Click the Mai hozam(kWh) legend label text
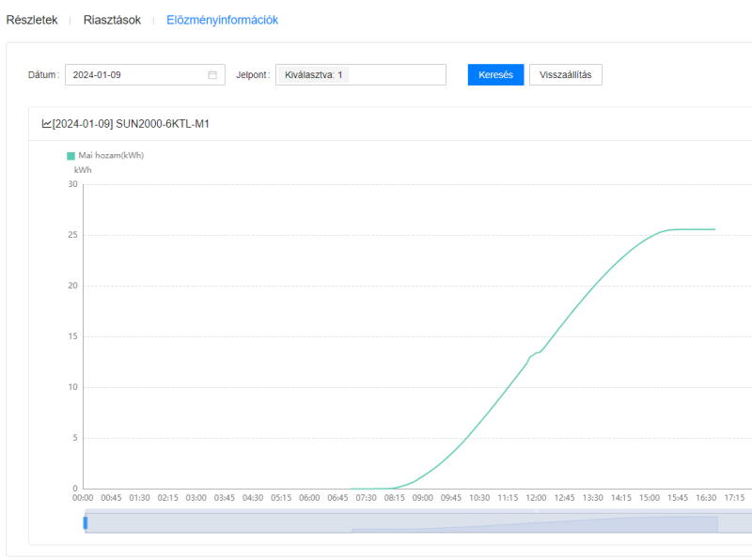Image resolution: width=752 pixels, height=560 pixels. click(111, 156)
